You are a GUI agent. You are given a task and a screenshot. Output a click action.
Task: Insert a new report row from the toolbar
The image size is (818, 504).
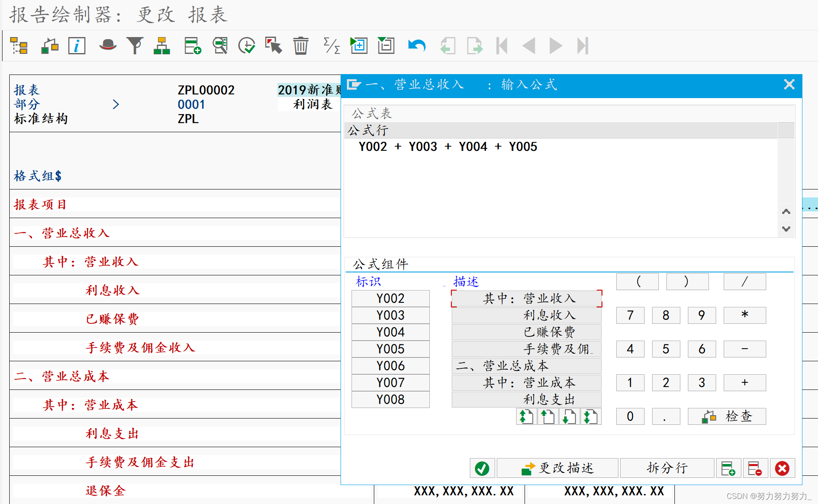tap(192, 45)
